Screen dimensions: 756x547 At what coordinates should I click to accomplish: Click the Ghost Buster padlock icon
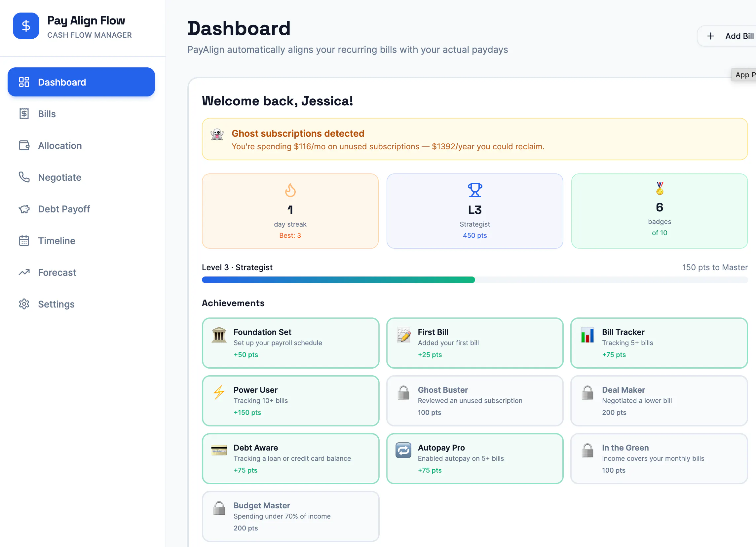(x=403, y=393)
